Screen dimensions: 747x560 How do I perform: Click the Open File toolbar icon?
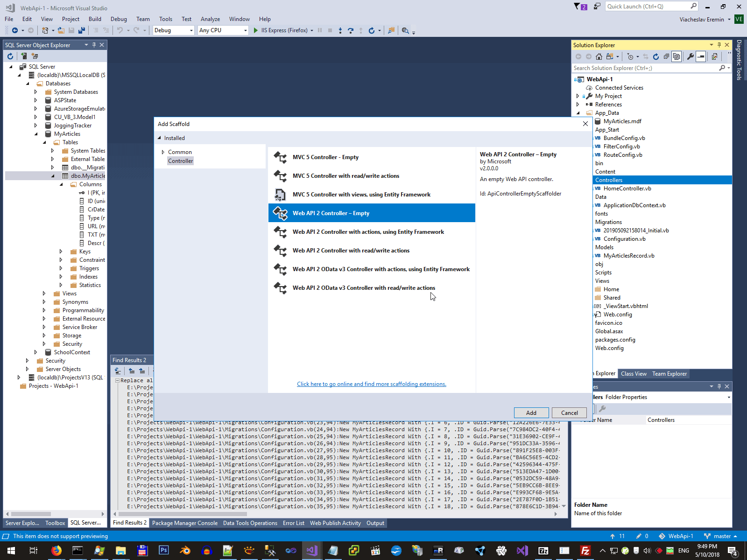tap(61, 30)
